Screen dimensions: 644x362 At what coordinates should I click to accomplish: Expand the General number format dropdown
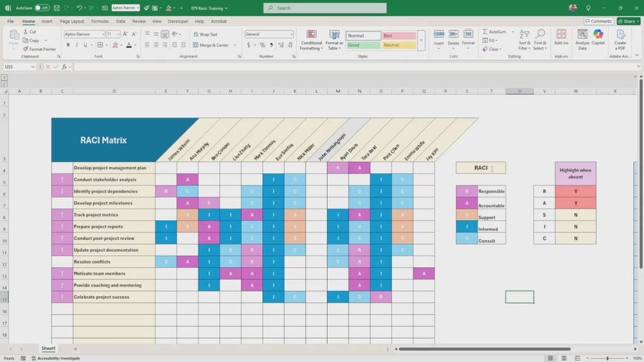(291, 35)
